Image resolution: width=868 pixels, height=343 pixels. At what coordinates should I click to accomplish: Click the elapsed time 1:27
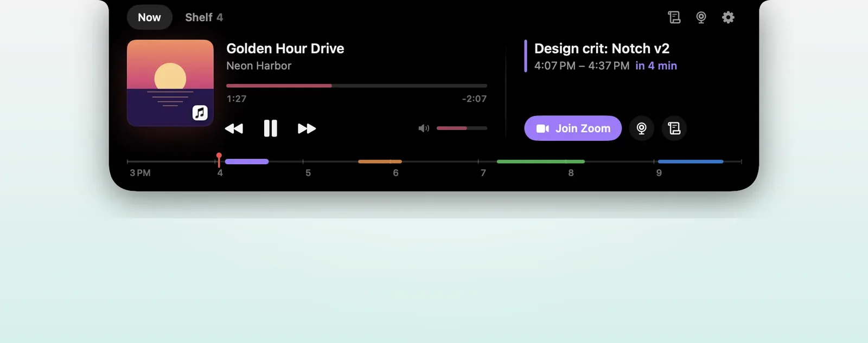coord(237,99)
